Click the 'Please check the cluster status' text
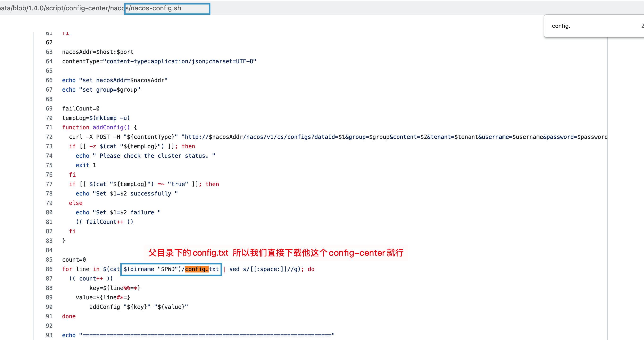 (x=154, y=156)
